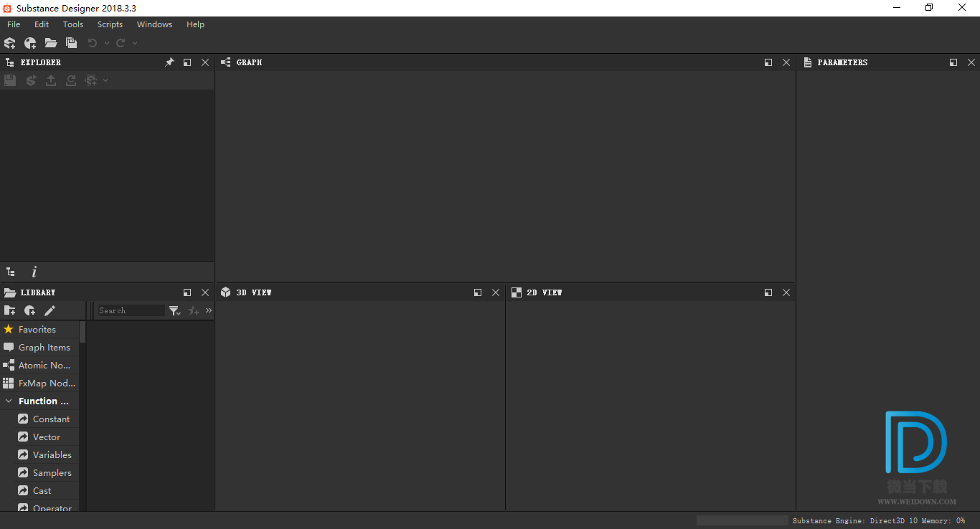
Task: Click the Open package folder icon
Action: coord(50,43)
